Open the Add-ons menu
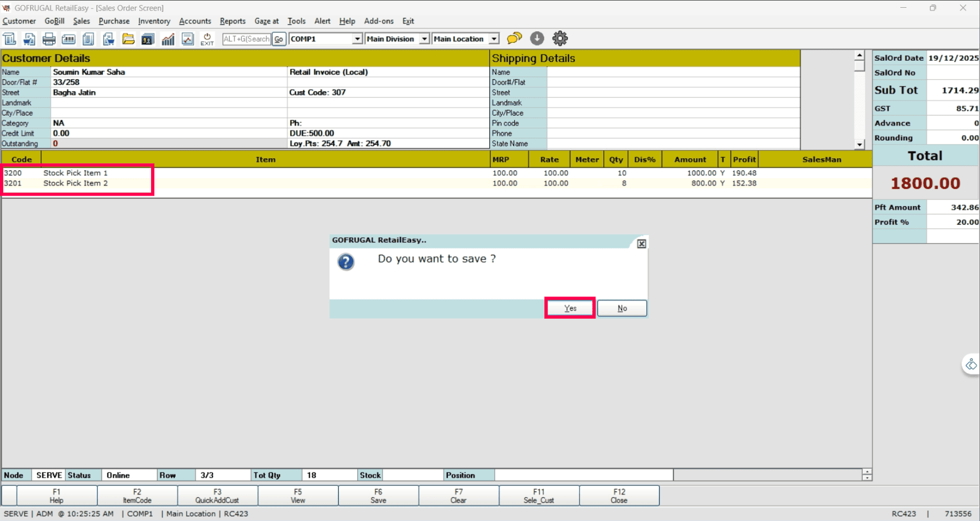The height and width of the screenshot is (521, 980). tap(379, 21)
